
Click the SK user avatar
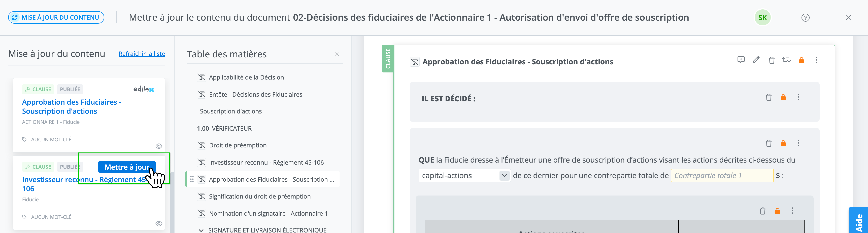coord(763,17)
